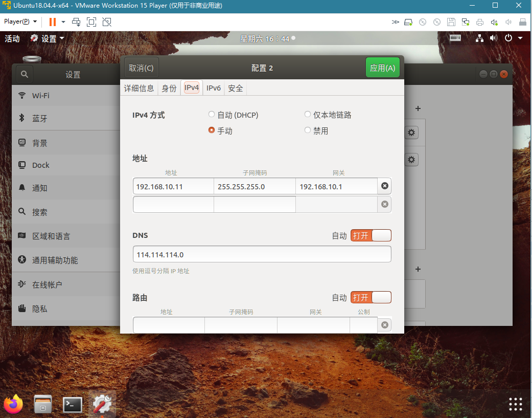Select the 仅本地链路 radio button
Screen dimensions: 532x418
coord(307,115)
